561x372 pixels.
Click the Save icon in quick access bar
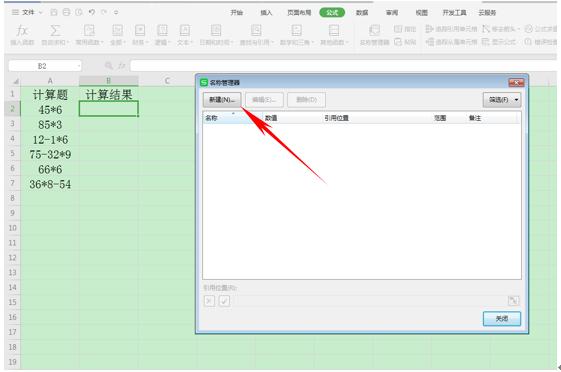[54, 13]
